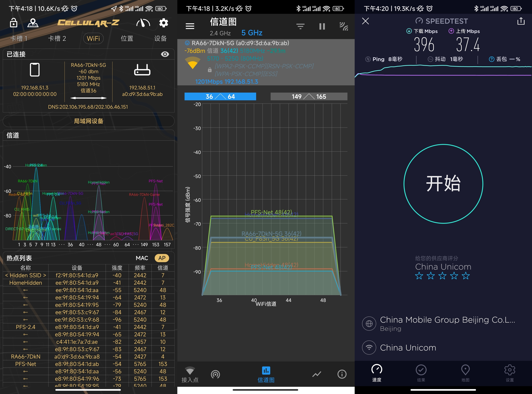Viewport: 532px width, 394px height.
Task: Open filter options in the channel graph
Action: click(300, 26)
